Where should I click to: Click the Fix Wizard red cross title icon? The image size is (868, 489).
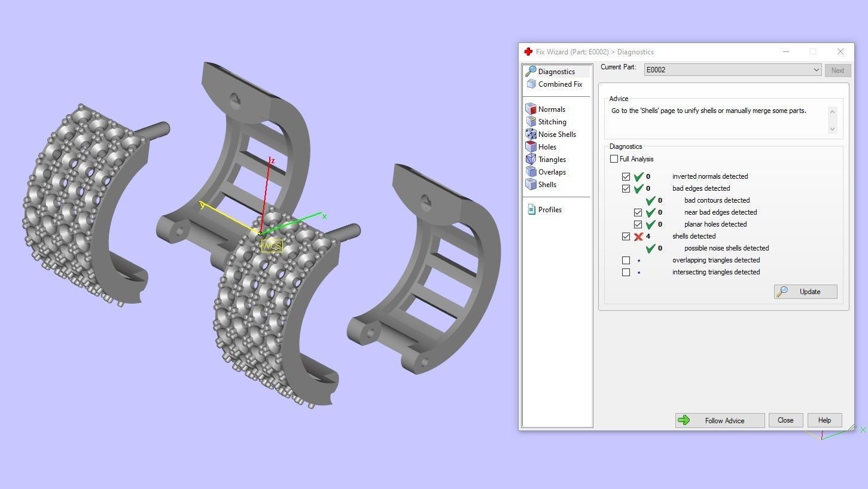tap(528, 52)
